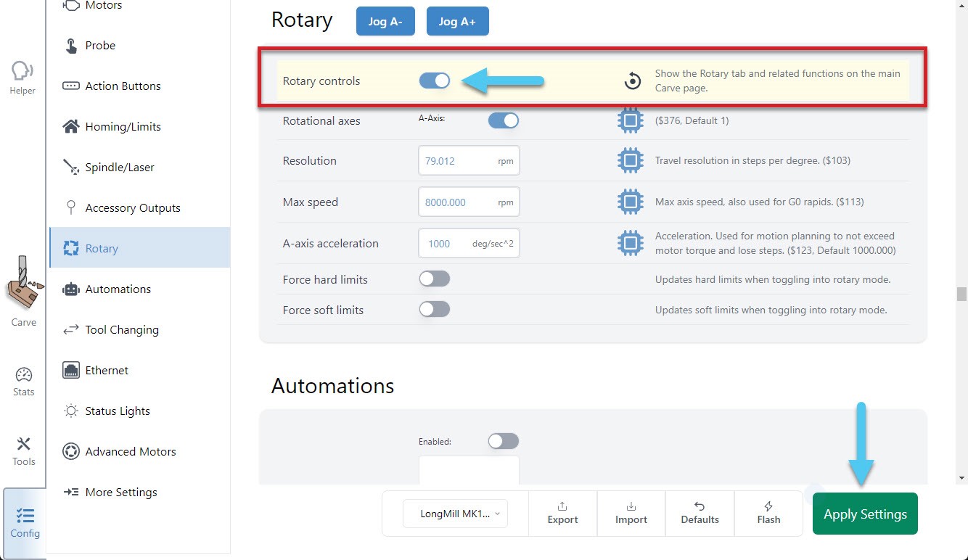Disable the Rotary controls toggle
This screenshot has width=968, height=560.
click(435, 81)
